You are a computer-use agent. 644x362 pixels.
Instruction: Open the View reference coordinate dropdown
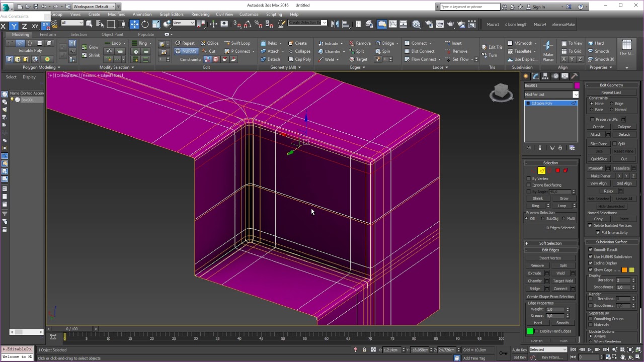click(x=184, y=23)
